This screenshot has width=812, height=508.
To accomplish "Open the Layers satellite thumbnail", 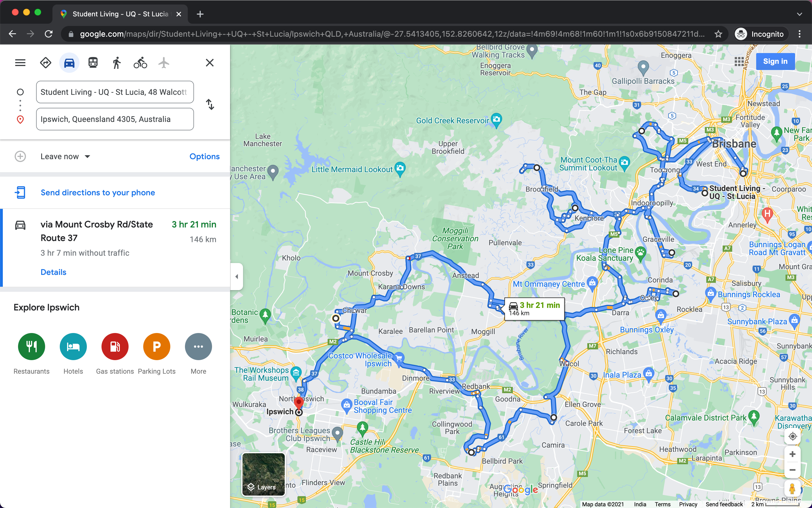I will 263,474.
